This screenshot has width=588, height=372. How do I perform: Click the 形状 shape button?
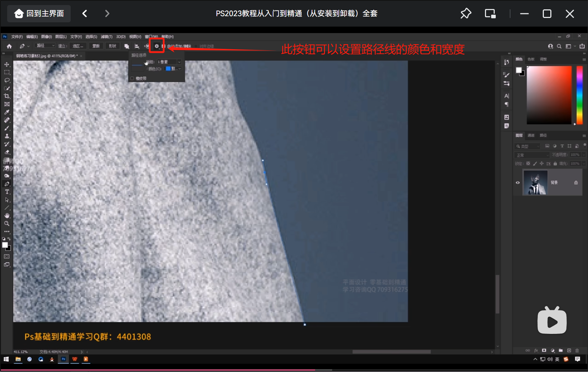point(113,46)
